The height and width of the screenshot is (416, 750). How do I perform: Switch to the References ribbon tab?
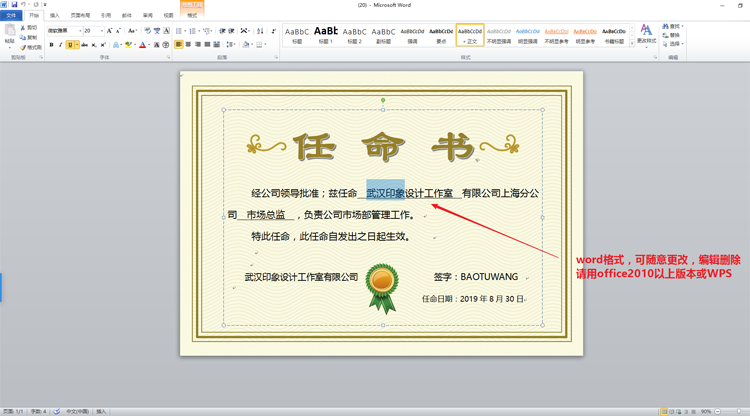pyautogui.click(x=106, y=16)
